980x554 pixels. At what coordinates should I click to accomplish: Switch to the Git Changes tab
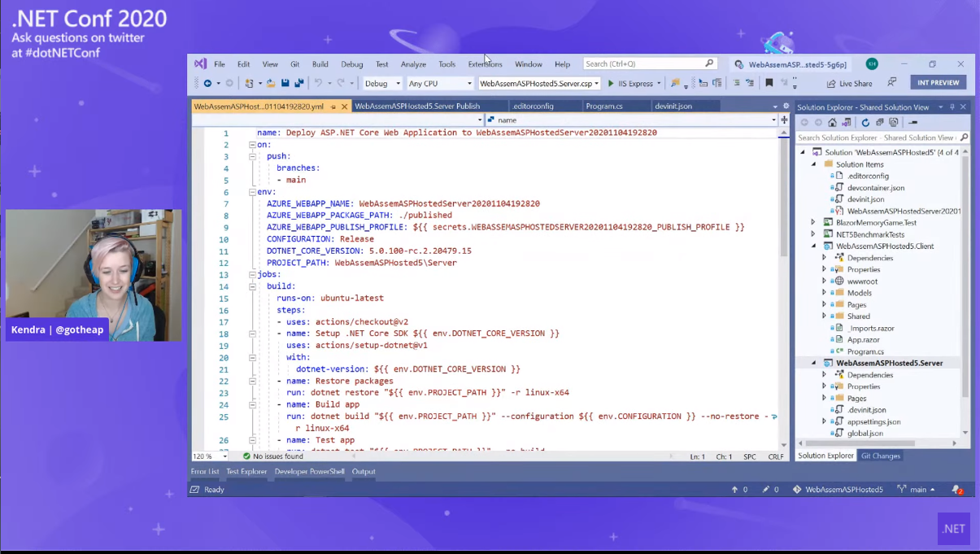click(x=881, y=456)
